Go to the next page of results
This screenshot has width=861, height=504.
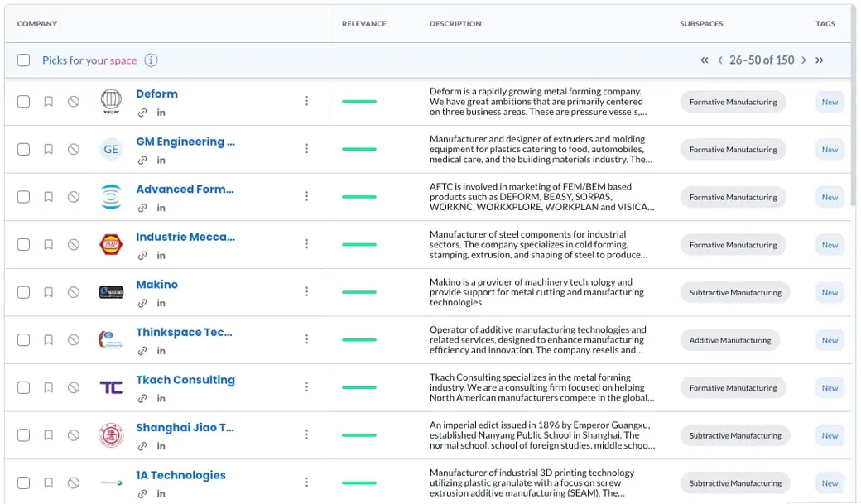[803, 60]
